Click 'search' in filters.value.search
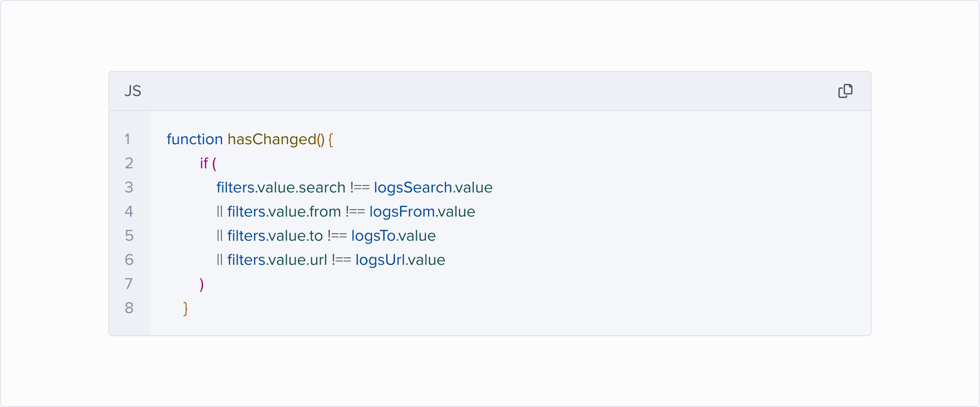Screen dimensions: 980x407 pos(322,187)
